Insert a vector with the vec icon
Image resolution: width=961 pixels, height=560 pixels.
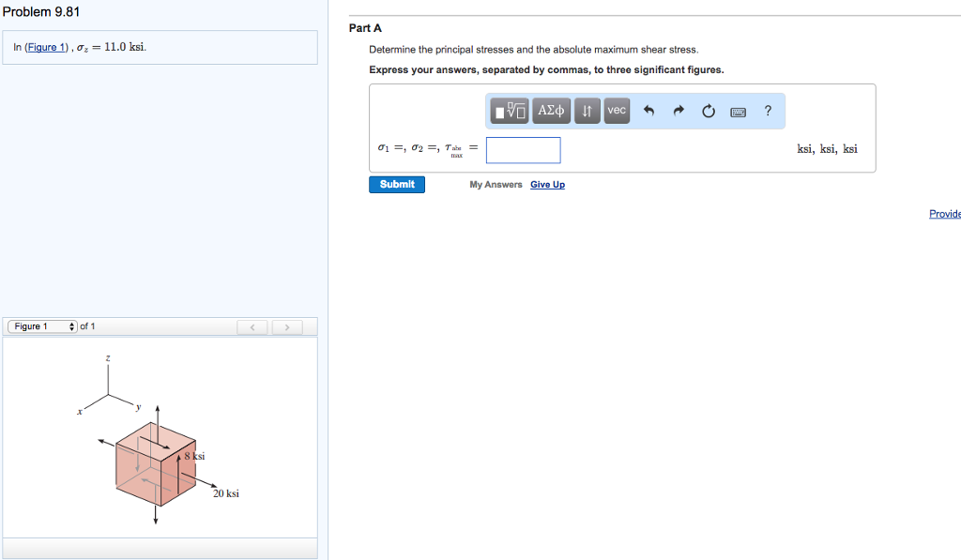click(x=617, y=111)
